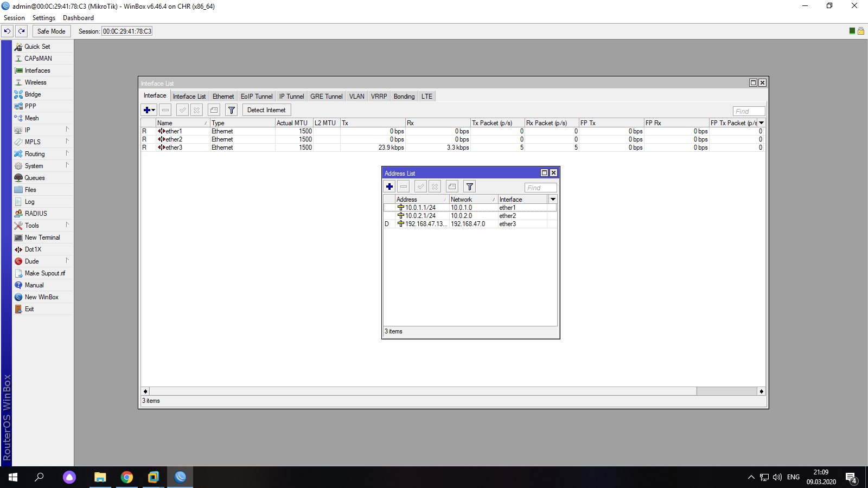This screenshot has width=868, height=488.
Task: Switch to VLAN tab
Action: pos(356,97)
